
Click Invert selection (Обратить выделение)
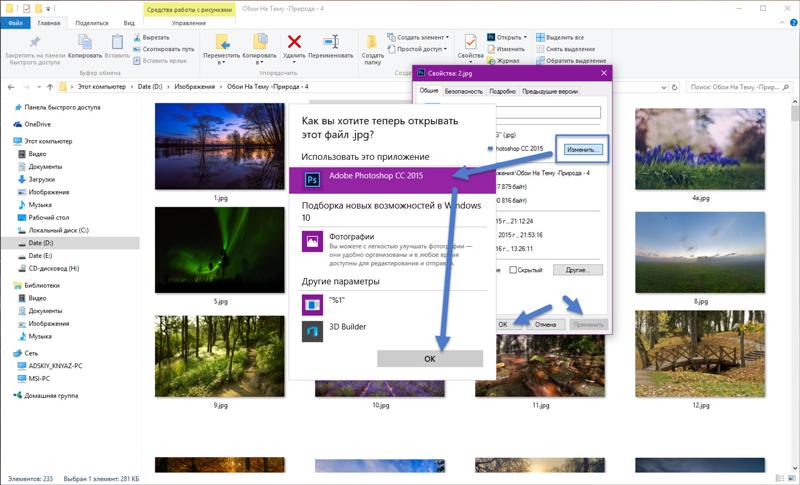click(571, 61)
